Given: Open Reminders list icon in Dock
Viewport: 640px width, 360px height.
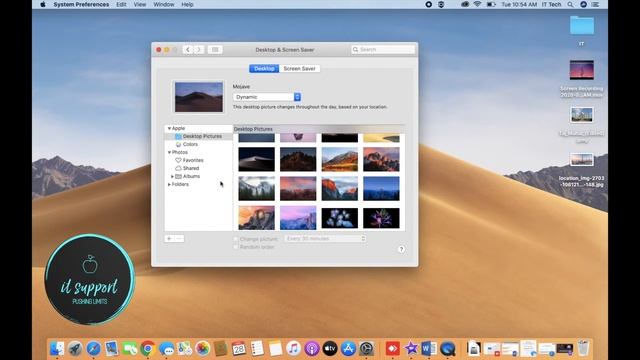Looking at the screenshot, I should [x=257, y=349].
